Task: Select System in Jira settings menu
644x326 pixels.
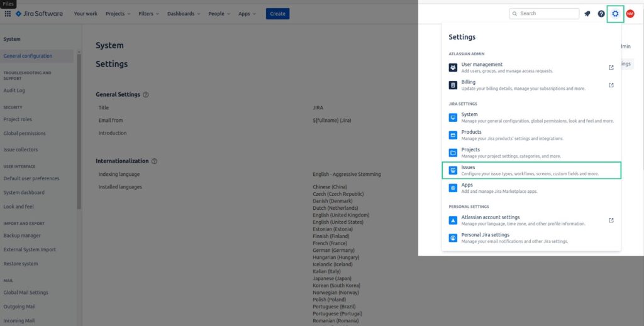Action: pos(531,117)
